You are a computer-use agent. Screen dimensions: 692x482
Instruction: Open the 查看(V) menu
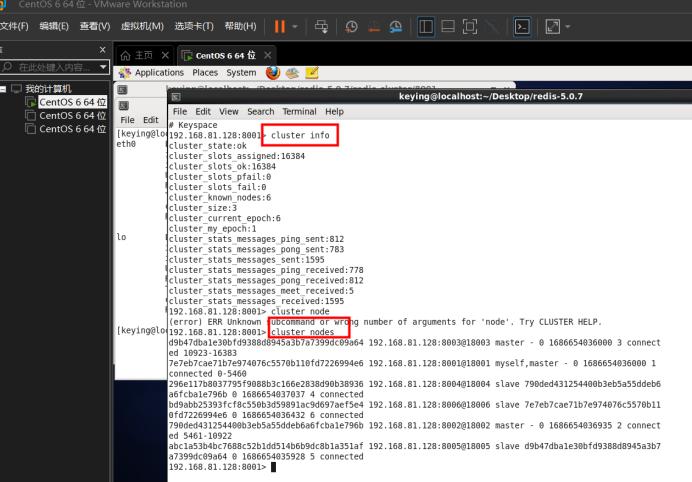[x=95, y=26]
